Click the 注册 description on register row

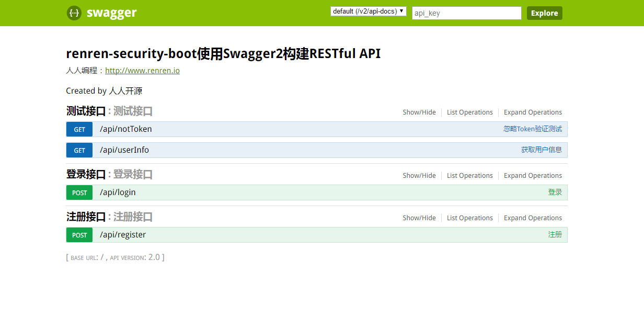coord(555,234)
